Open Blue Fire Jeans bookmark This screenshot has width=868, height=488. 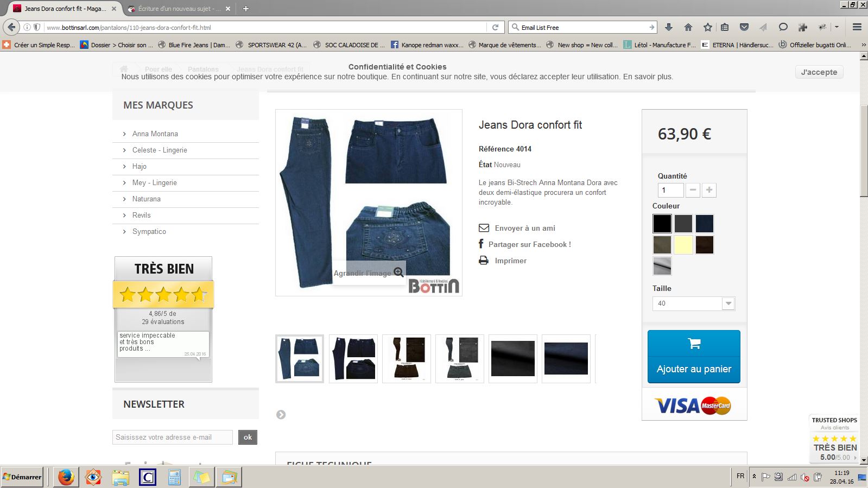tap(194, 45)
